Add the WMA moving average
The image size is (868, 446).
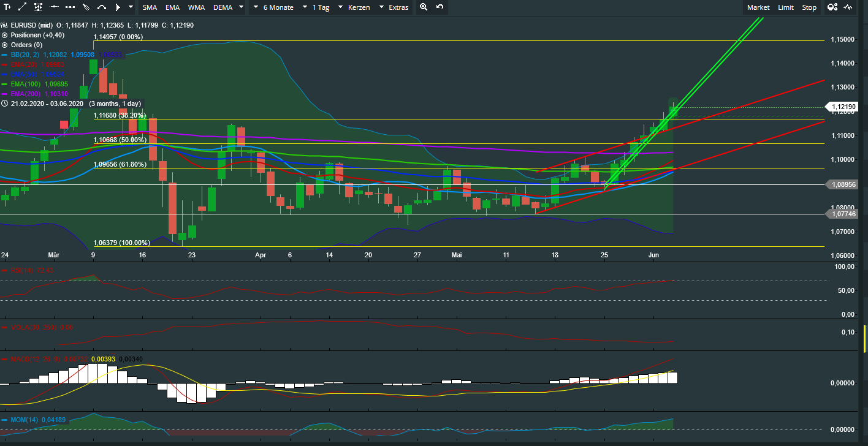[x=197, y=7]
